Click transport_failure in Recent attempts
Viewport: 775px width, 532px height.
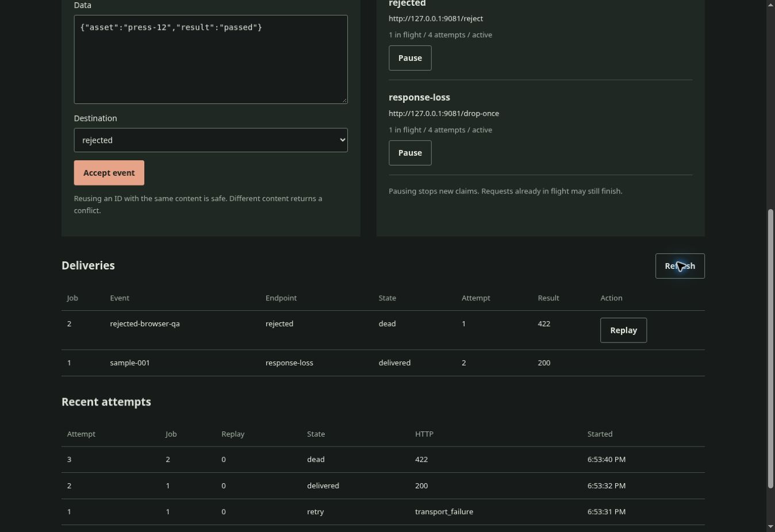pyautogui.click(x=444, y=511)
